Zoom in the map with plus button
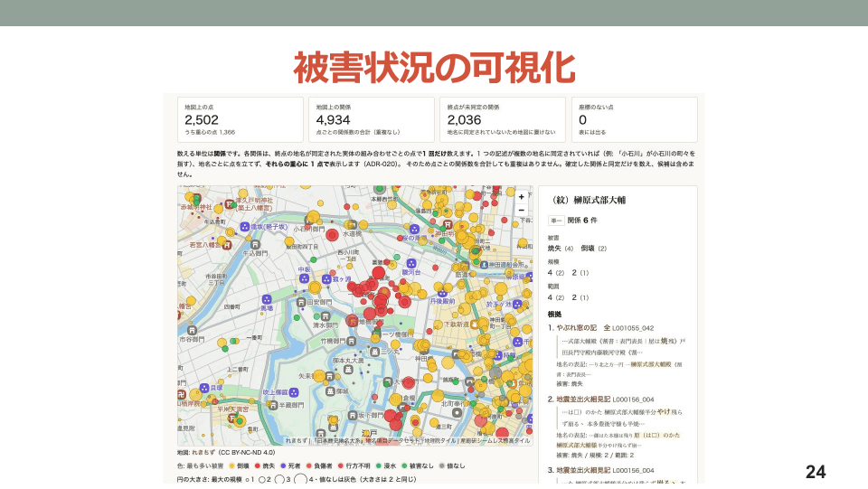Viewport: 868px width, 489px height. pyautogui.click(x=521, y=197)
